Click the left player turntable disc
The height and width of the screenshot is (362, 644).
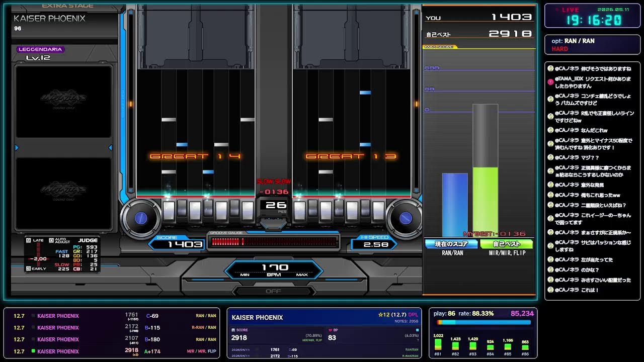coord(141,218)
